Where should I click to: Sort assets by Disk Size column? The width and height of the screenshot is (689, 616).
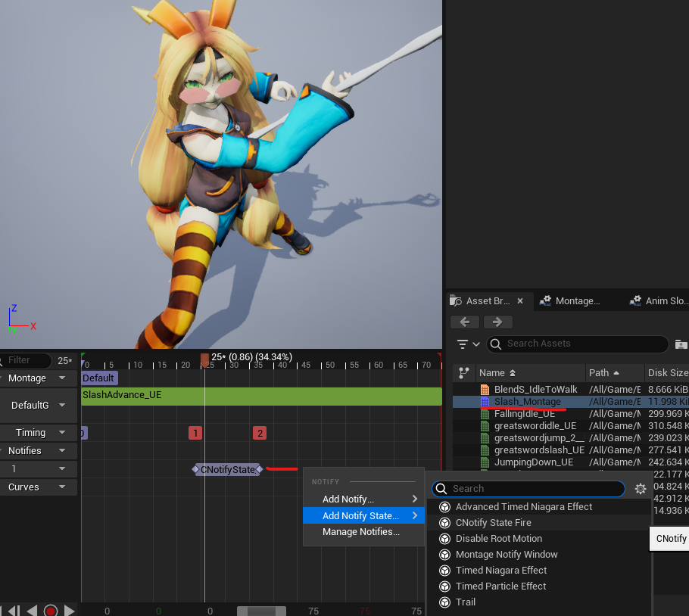667,373
